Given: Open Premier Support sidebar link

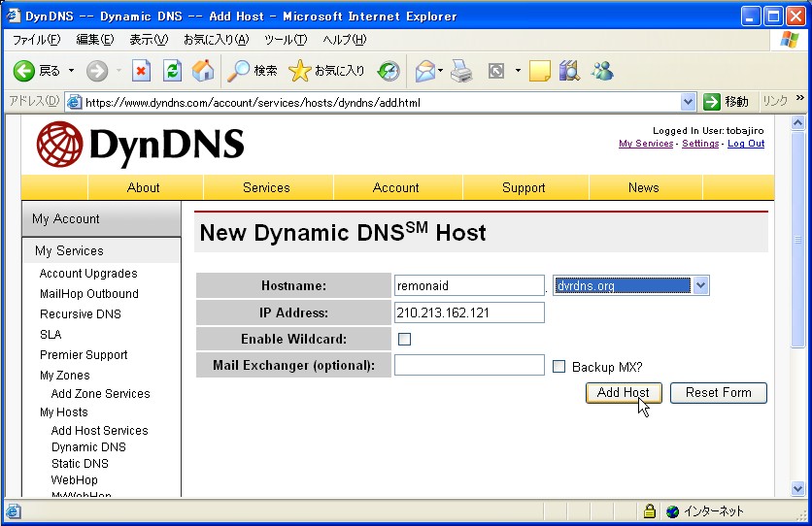Looking at the screenshot, I should pos(84,355).
